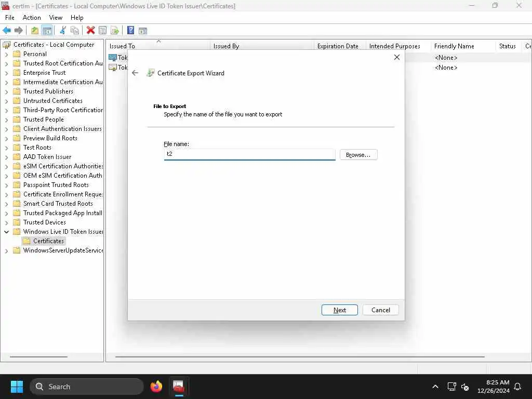Screen dimensions: 532x399
Task: Select the Intermediate Certification Authorities folder
Action: click(63, 82)
